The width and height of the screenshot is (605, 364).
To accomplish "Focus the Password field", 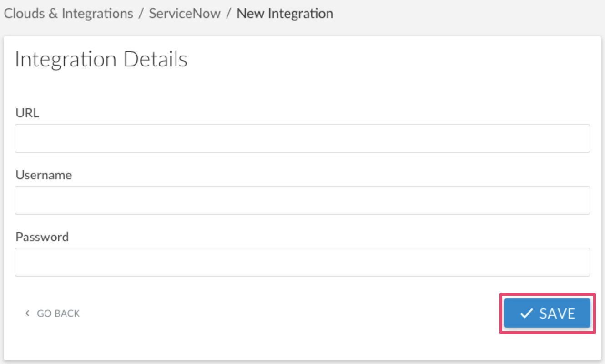I will click(x=302, y=262).
